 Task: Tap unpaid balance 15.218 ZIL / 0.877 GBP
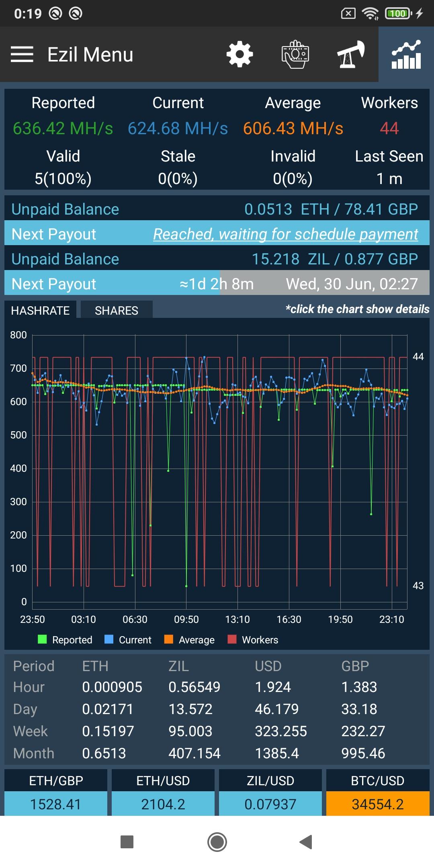[335, 259]
